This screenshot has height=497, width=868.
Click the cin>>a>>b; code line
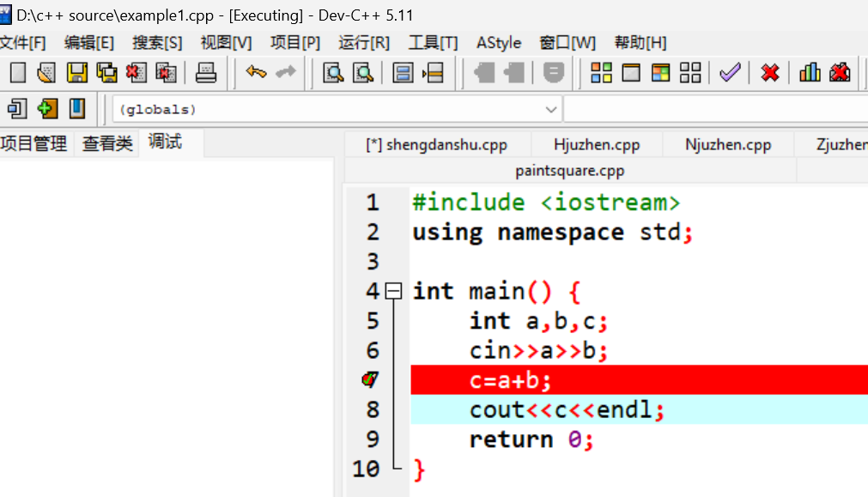[538, 351]
